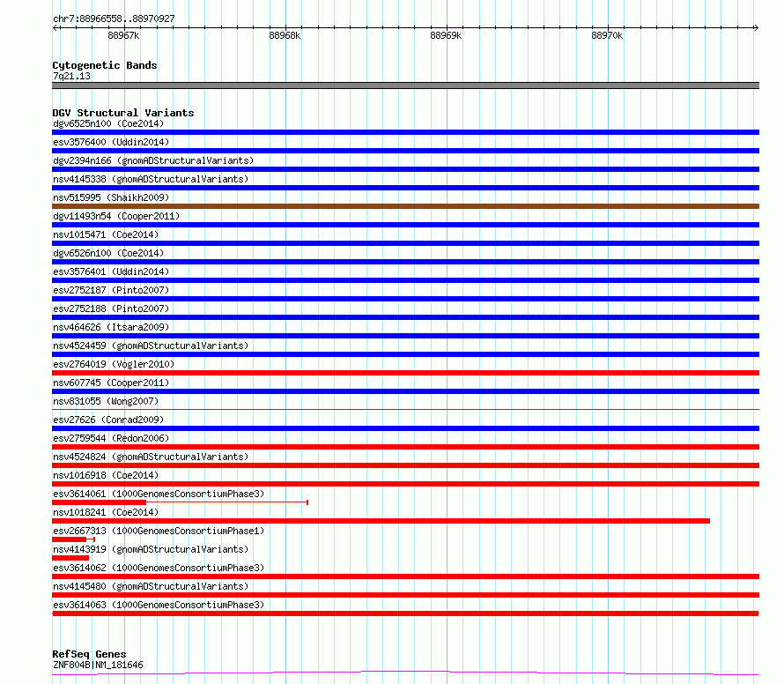Open variant nsv4143919 label
784x684 pixels.
coord(151,549)
